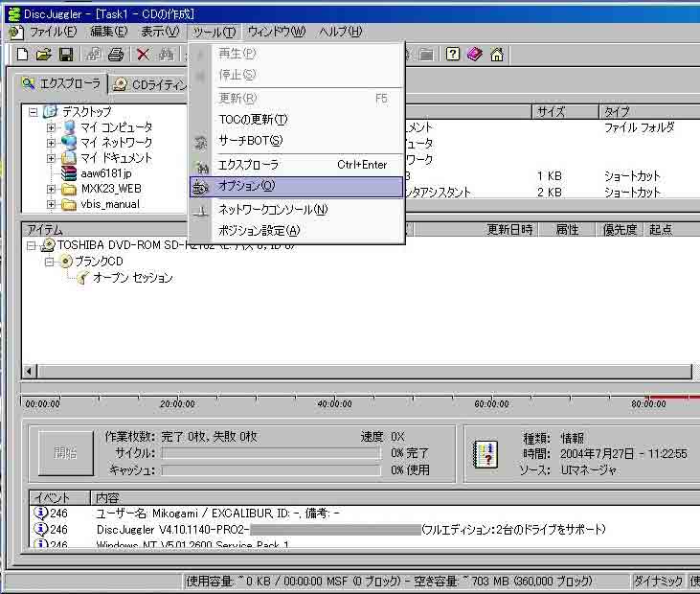Click the キャッシュ progress bar
The height and width of the screenshot is (594, 700).
click(x=271, y=470)
